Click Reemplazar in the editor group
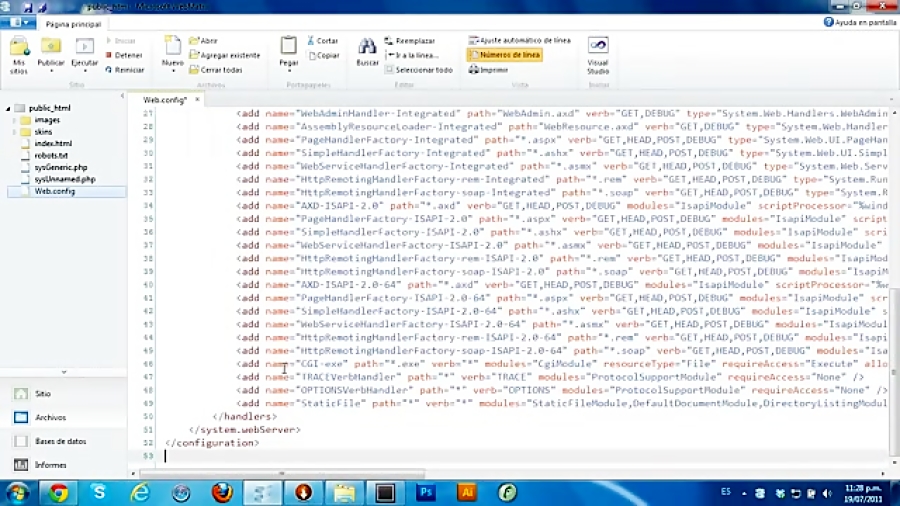 click(x=410, y=41)
